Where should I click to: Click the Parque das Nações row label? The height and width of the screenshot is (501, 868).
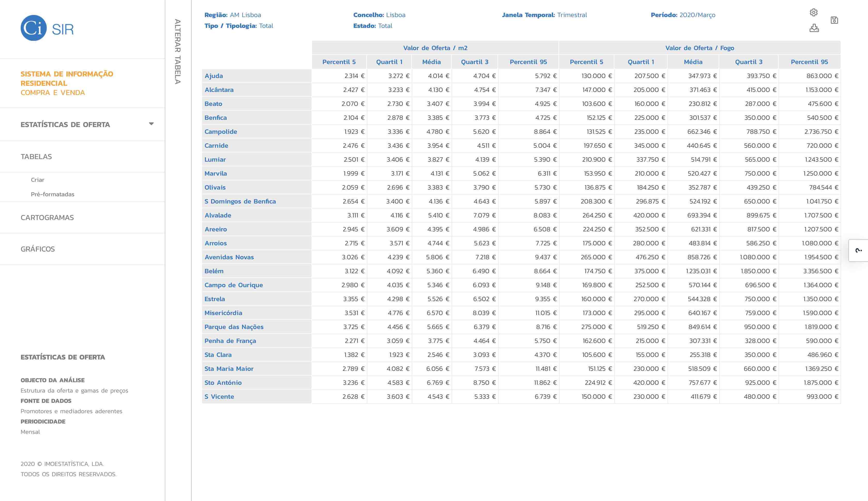click(x=234, y=327)
